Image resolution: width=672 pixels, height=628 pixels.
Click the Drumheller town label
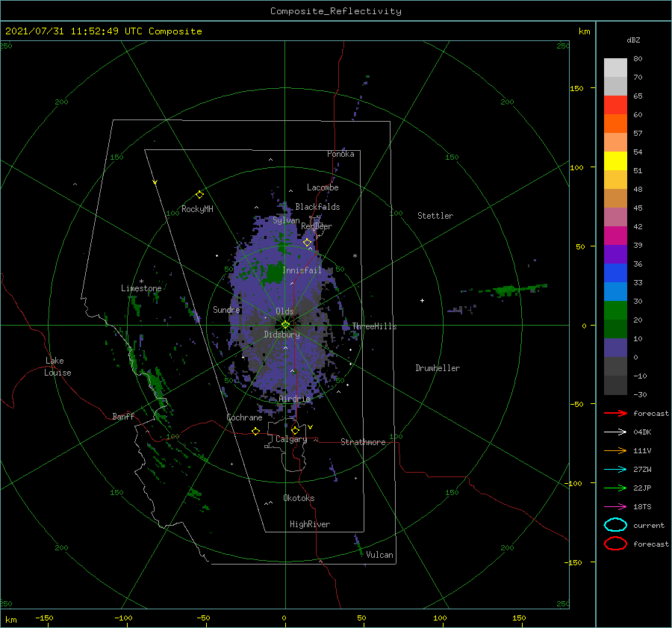(438, 368)
